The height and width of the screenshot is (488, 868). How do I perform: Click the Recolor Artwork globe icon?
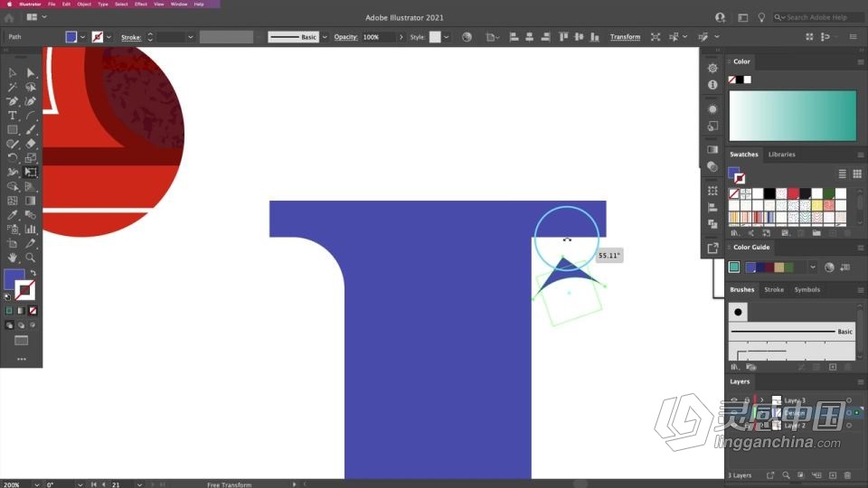click(467, 37)
